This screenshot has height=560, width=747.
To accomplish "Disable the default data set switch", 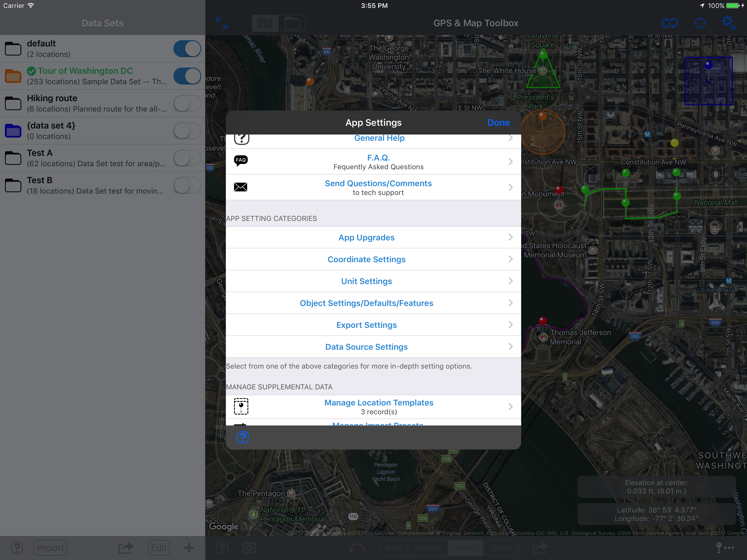I will click(187, 49).
